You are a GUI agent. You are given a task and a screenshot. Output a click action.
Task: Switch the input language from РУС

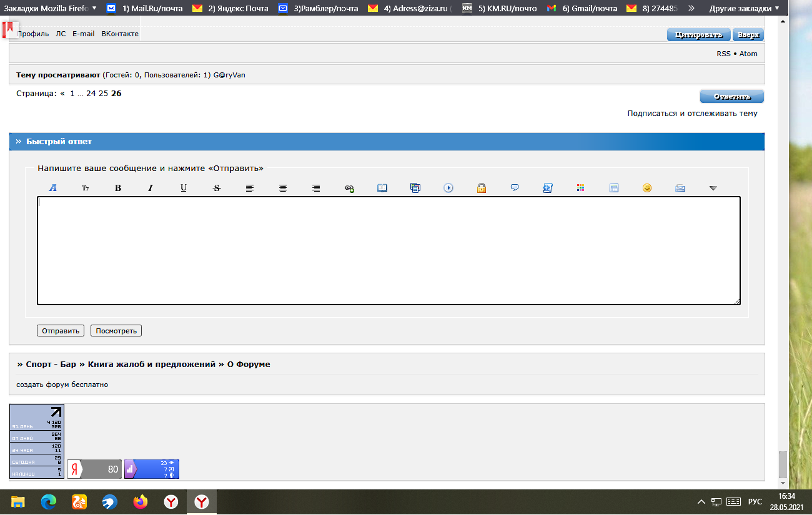755,501
